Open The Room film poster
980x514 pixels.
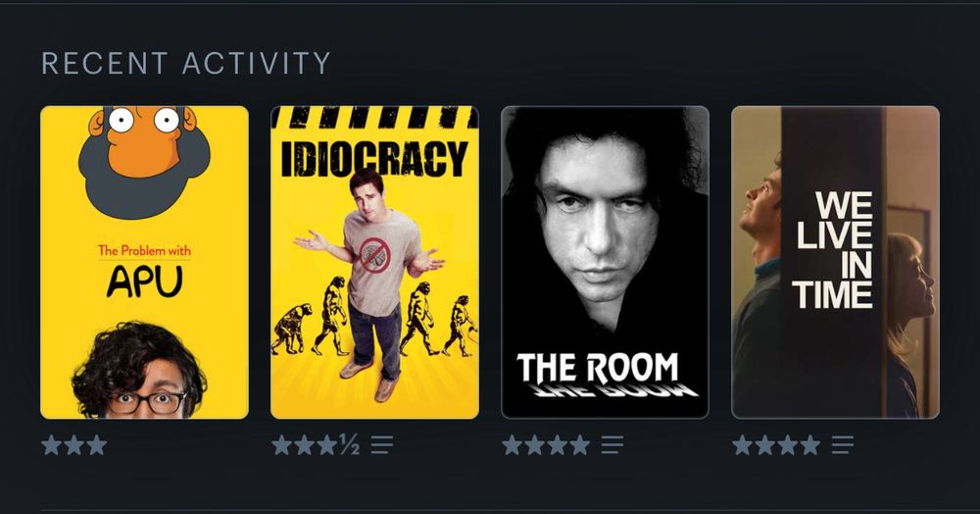point(605,263)
